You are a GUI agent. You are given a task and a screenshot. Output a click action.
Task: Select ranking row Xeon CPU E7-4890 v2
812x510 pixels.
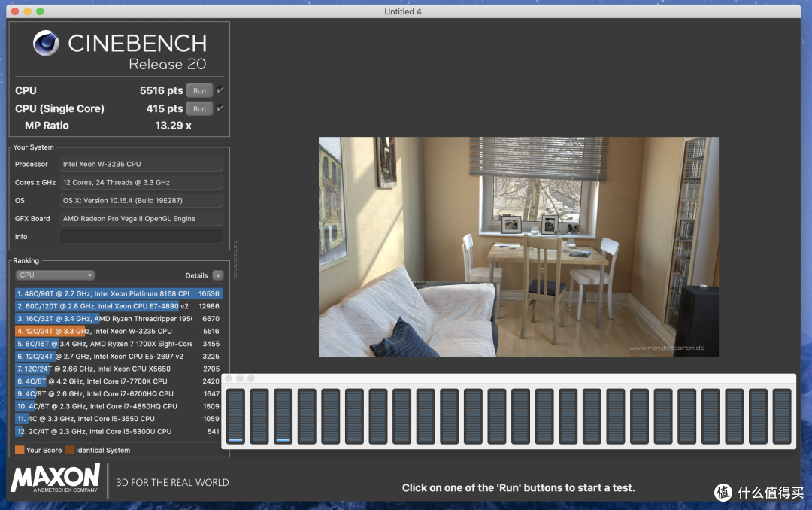coord(119,306)
